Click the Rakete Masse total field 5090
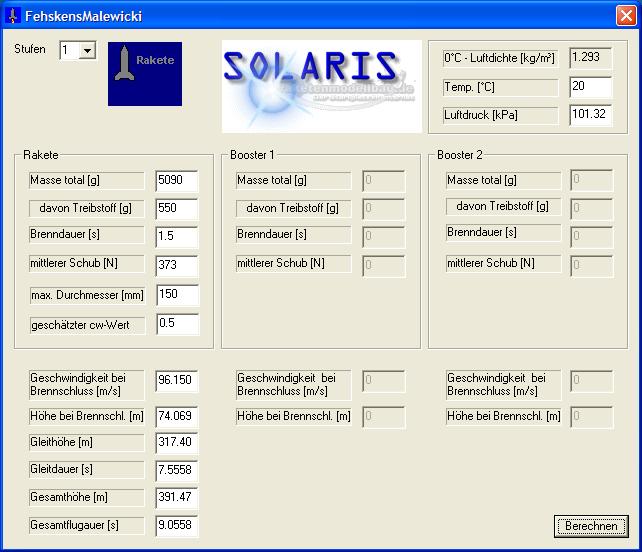 tap(177, 181)
